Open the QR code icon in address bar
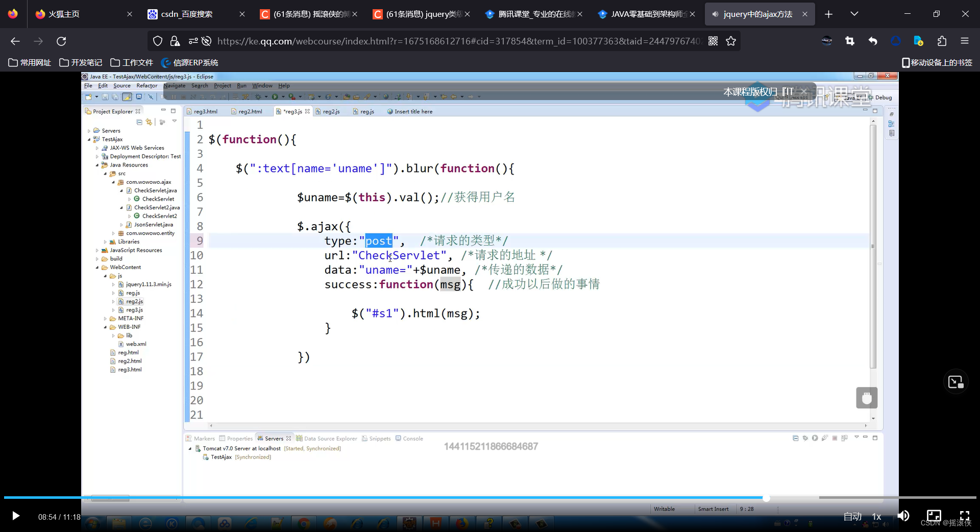The image size is (980, 532). [713, 41]
